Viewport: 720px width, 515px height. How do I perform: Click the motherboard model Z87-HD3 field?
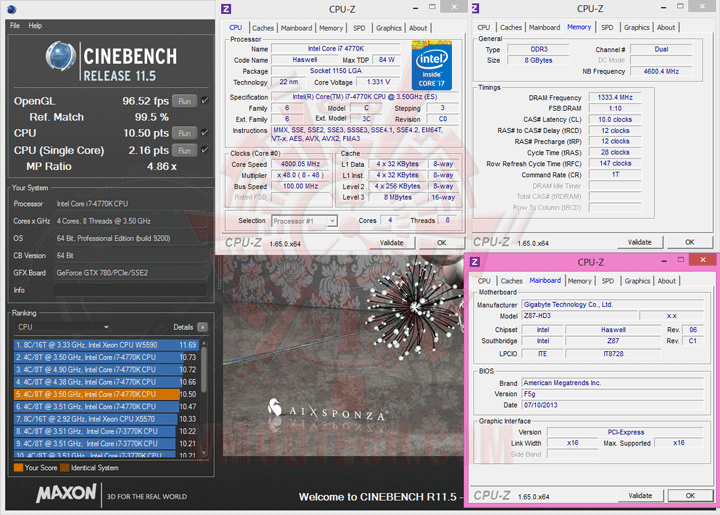[x=579, y=316]
